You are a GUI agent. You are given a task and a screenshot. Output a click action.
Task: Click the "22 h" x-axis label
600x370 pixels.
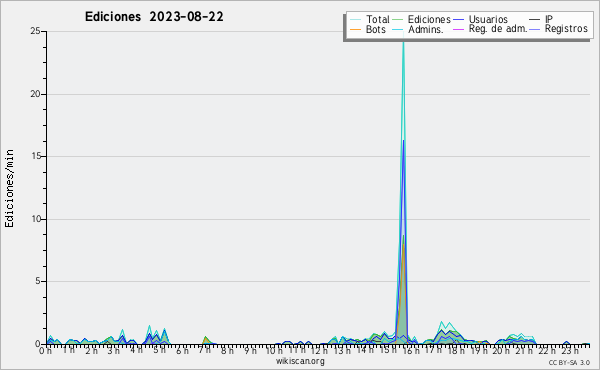(546, 351)
